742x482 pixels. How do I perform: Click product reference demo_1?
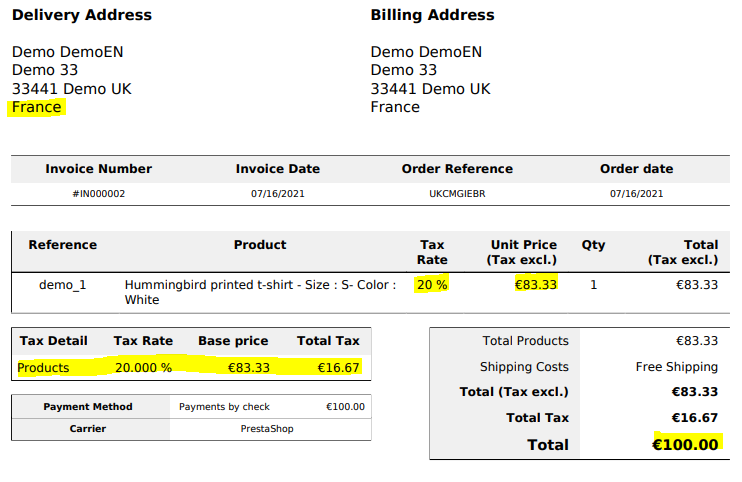[x=63, y=285]
